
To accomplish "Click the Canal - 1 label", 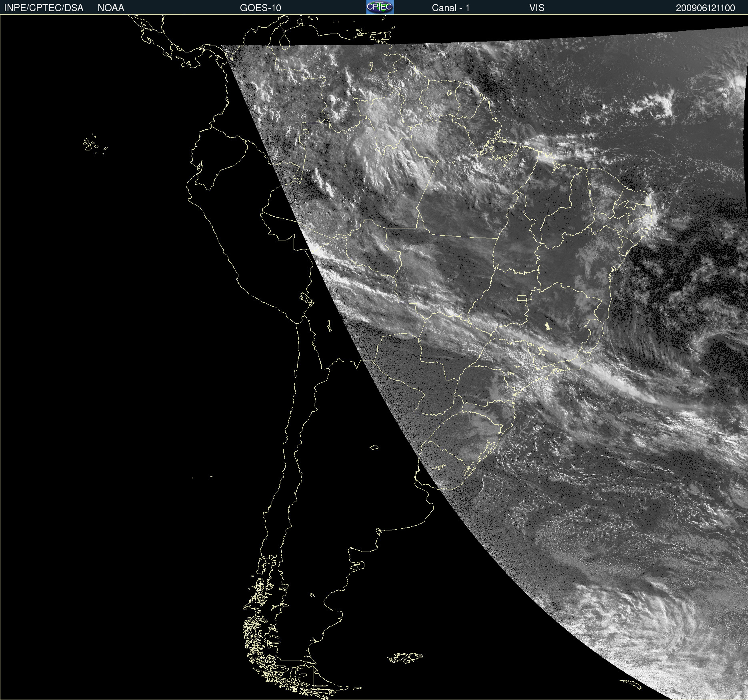I will coord(450,8).
